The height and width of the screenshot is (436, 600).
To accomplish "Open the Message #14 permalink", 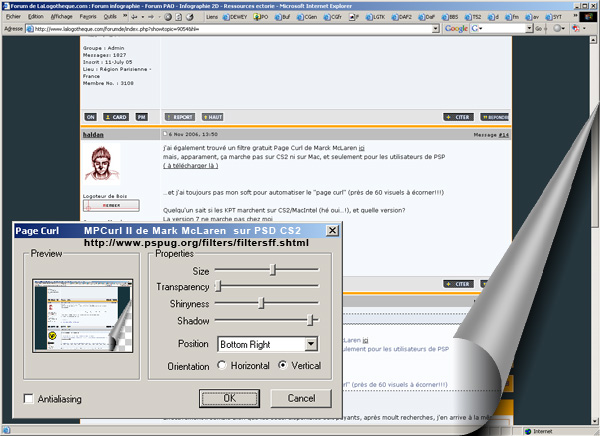I will [504, 135].
